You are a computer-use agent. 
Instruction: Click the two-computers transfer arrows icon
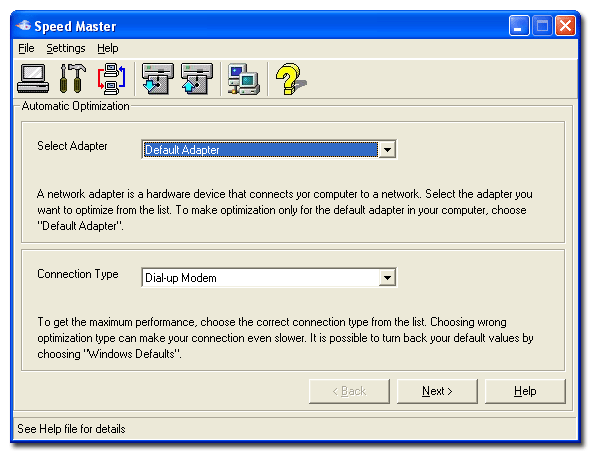tap(112, 78)
